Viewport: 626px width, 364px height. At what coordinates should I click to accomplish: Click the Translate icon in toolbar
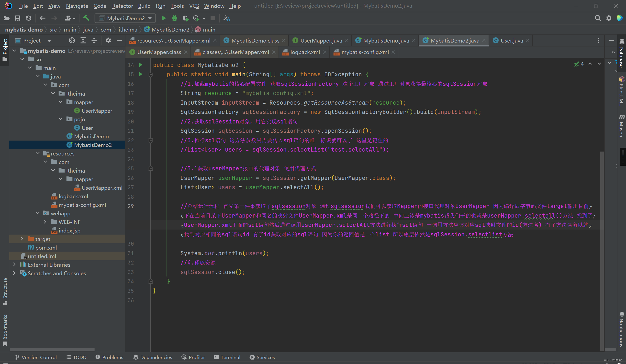(226, 18)
